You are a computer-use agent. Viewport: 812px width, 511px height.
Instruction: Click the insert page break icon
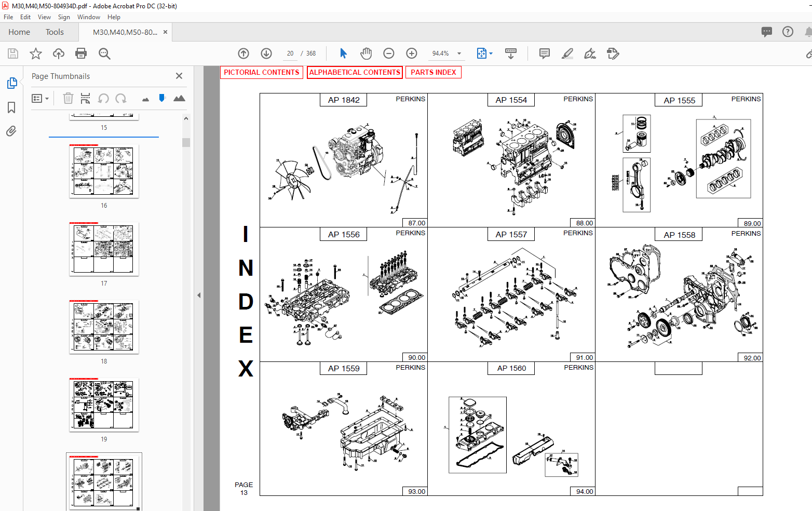pos(86,98)
